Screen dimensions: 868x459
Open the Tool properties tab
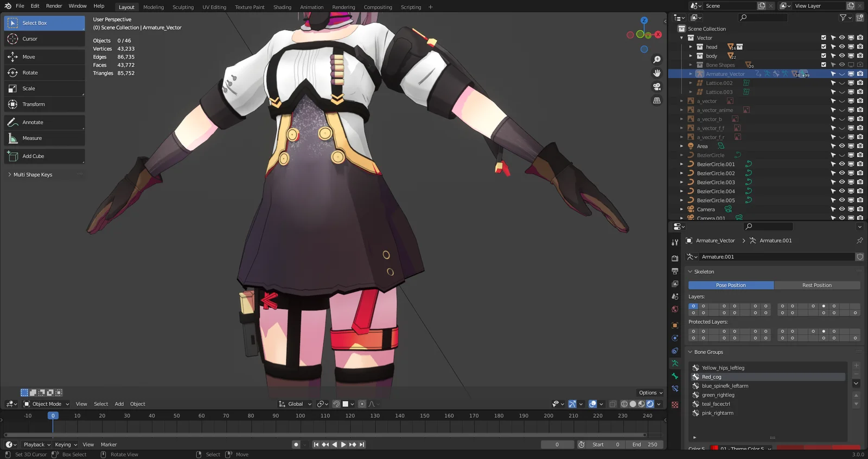point(675,242)
